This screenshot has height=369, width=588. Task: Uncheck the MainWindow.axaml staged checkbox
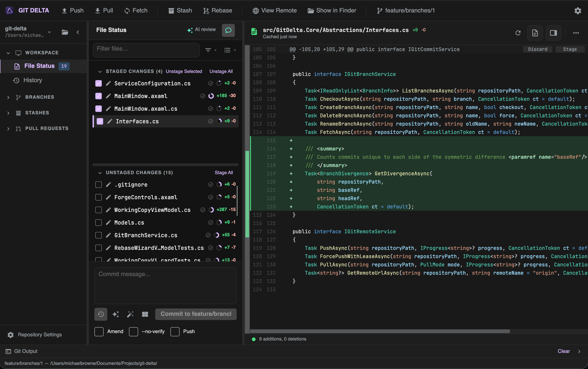[98, 96]
